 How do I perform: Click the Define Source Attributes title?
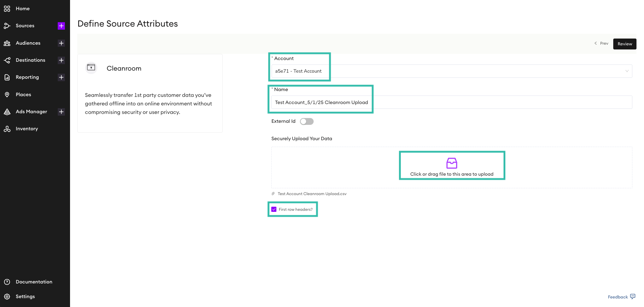coord(128,24)
